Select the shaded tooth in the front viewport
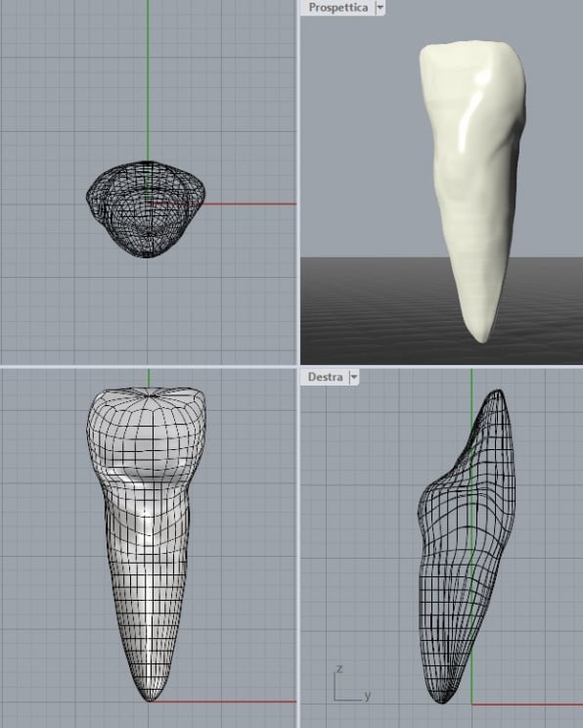583x728 pixels. [x=147, y=543]
